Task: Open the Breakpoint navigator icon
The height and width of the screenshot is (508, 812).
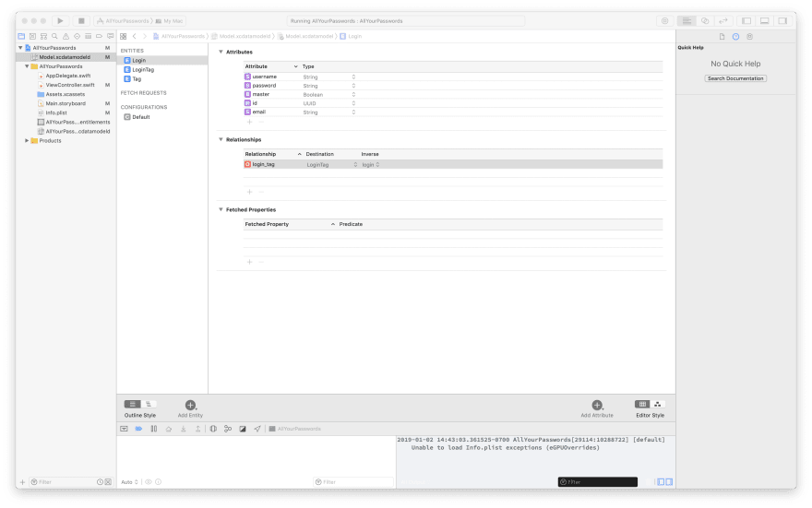Action: click(99, 36)
